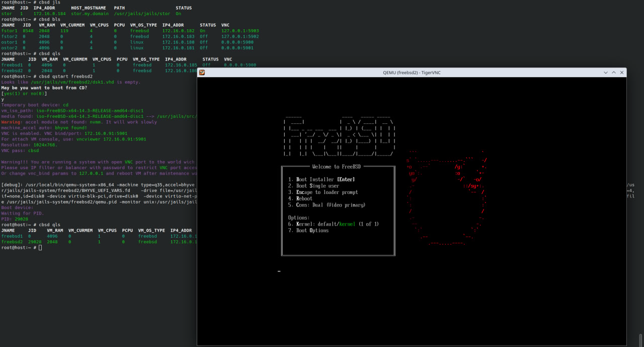644x347 pixels.
Task: Click the TigerVNC app icon in title bar
Action: 202,73
